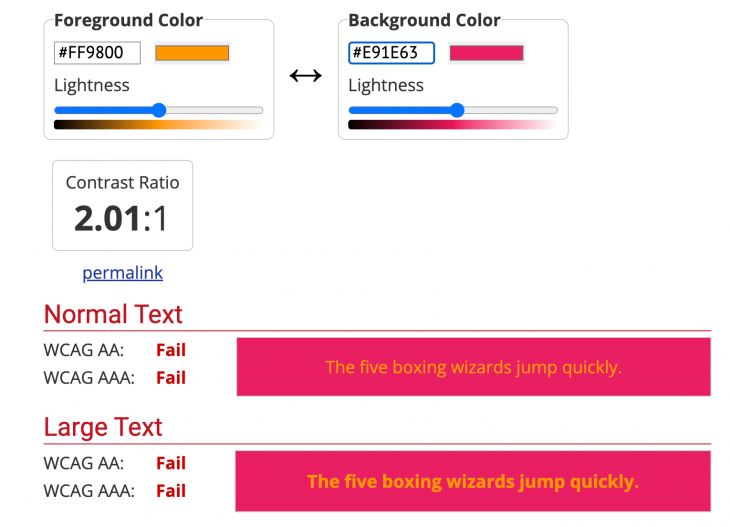
Task: Click the Large Text bold sample preview
Action: point(473,481)
